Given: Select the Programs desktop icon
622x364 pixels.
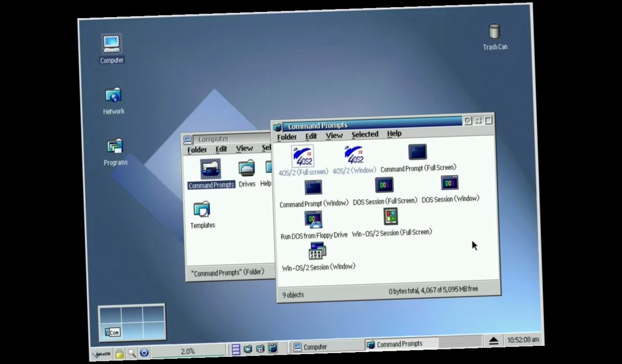Looking at the screenshot, I should coord(115,147).
